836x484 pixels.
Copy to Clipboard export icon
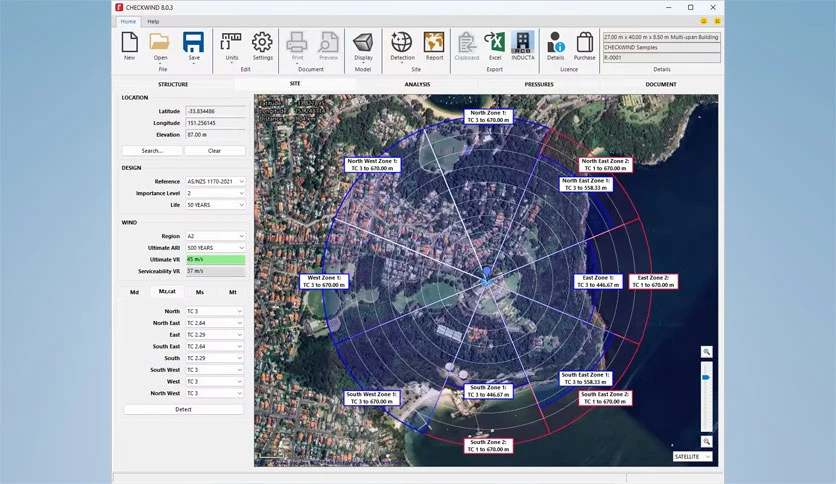(467, 46)
